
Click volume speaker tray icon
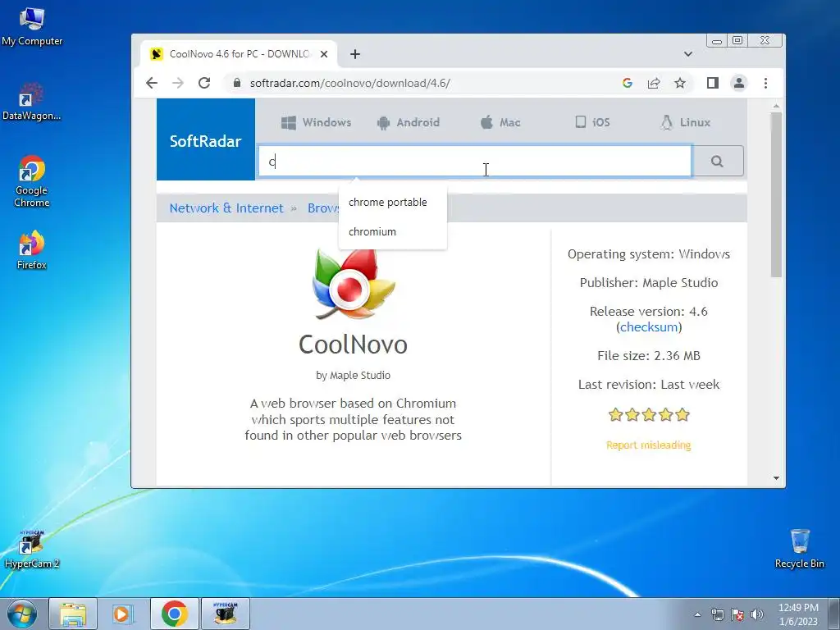coord(757,614)
